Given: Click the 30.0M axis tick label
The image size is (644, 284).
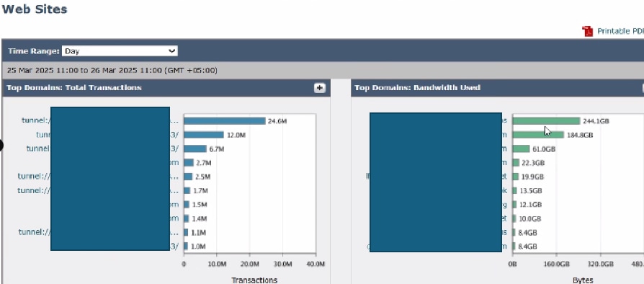Looking at the screenshot, I should click(x=282, y=264).
